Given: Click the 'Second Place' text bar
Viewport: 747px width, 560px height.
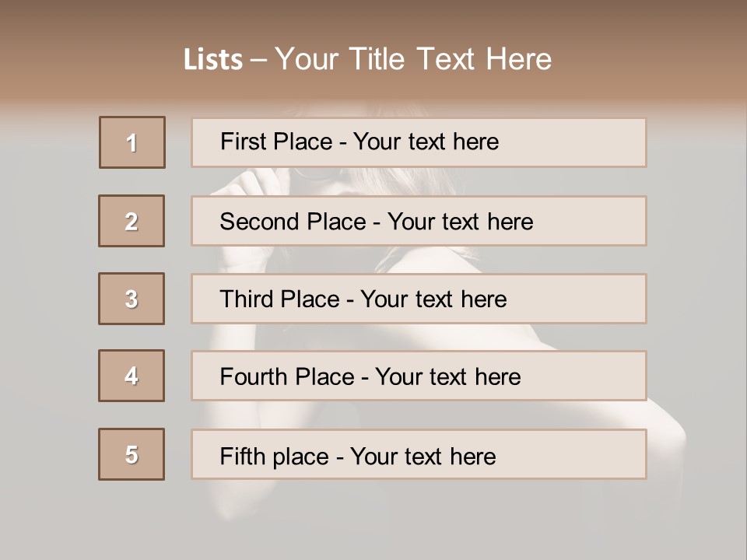Looking at the screenshot, I should pos(419,221).
